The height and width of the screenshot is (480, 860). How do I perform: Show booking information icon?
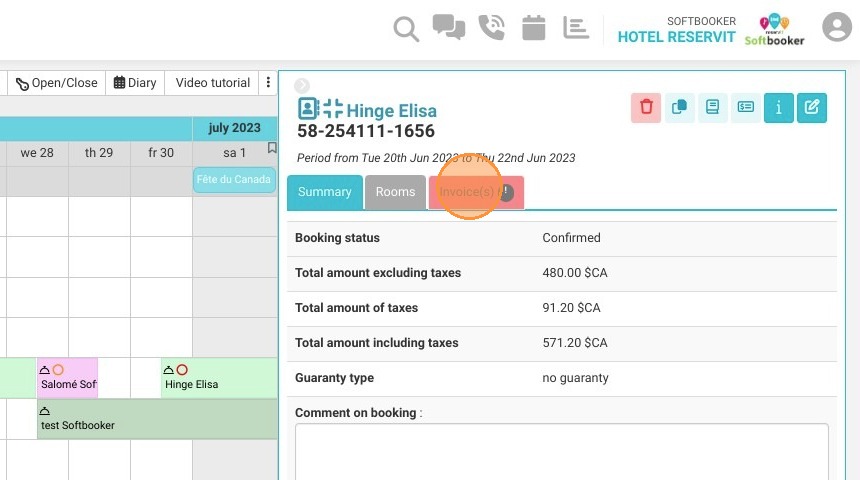779,108
